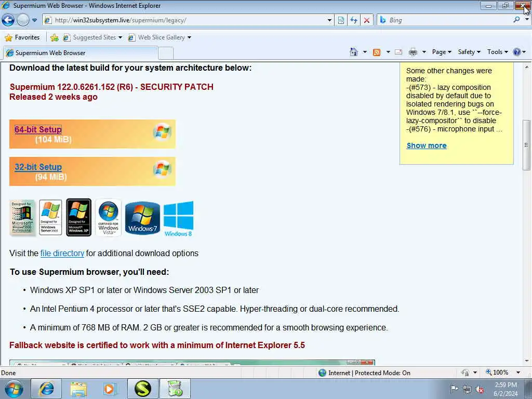The image size is (532, 399).
Task: Click the Windows 8 logo badge
Action: [x=179, y=219]
